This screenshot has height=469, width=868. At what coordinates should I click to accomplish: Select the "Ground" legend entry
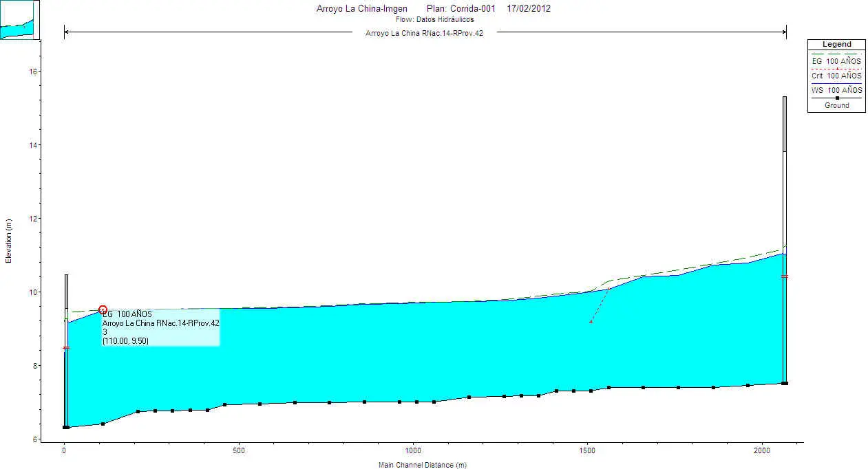(836, 105)
